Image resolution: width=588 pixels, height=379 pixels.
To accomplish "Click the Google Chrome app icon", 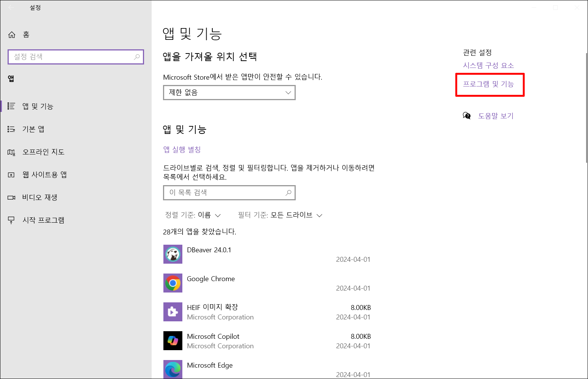I will [173, 283].
